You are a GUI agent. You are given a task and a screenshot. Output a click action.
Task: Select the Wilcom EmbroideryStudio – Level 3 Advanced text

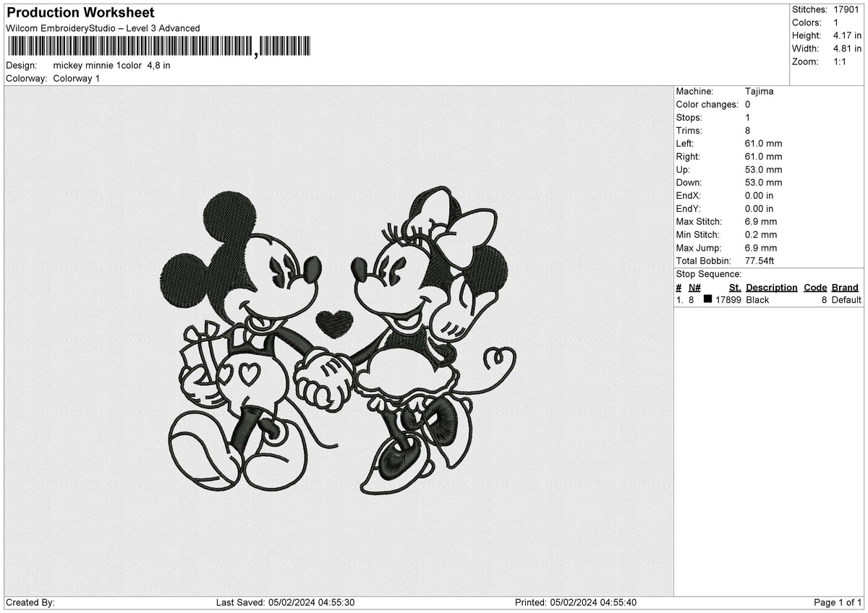tap(103, 28)
